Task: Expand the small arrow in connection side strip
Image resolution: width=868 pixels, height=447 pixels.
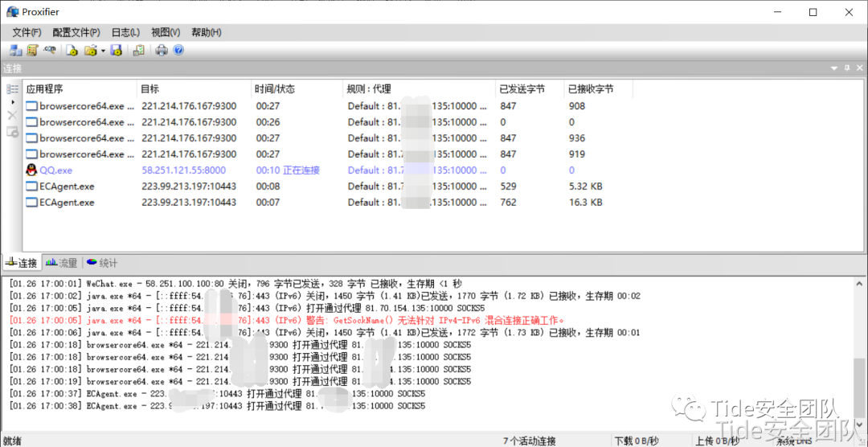Action: pos(12,102)
